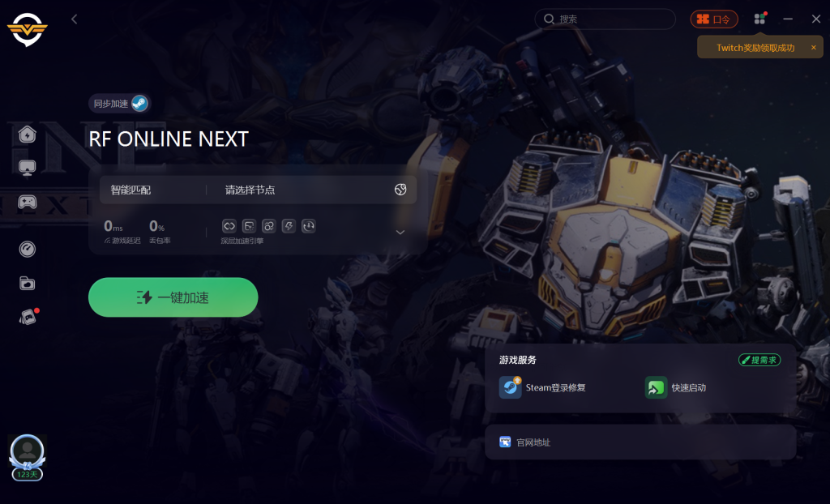Click the 搜索 search field
Image resolution: width=830 pixels, height=504 pixels.
tap(605, 19)
